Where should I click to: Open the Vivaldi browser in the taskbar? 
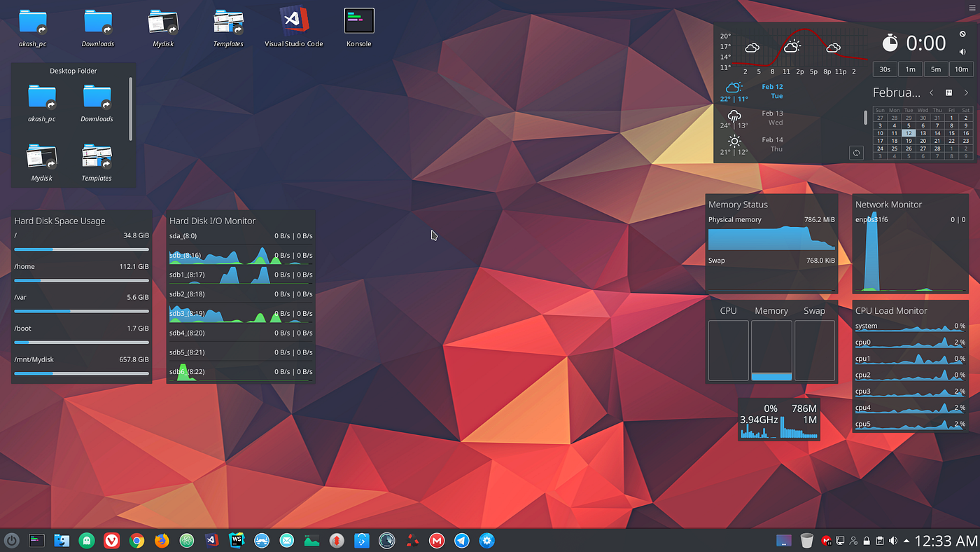pos(111,540)
